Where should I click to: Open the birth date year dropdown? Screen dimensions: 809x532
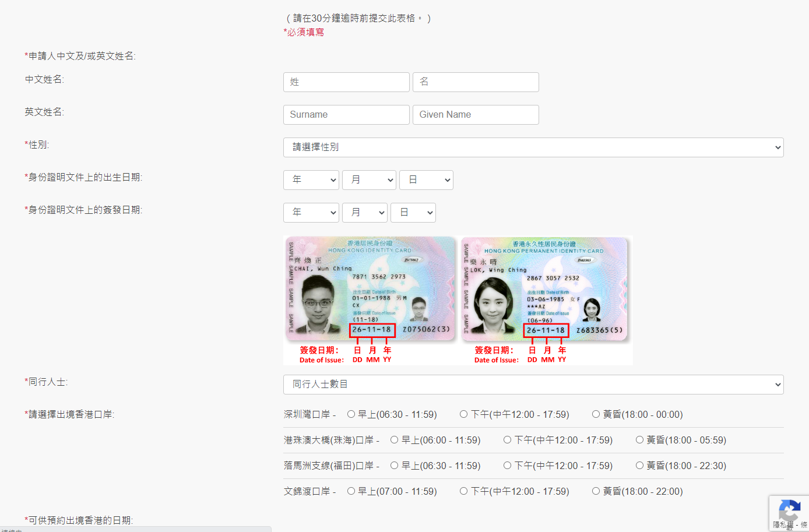click(x=311, y=180)
